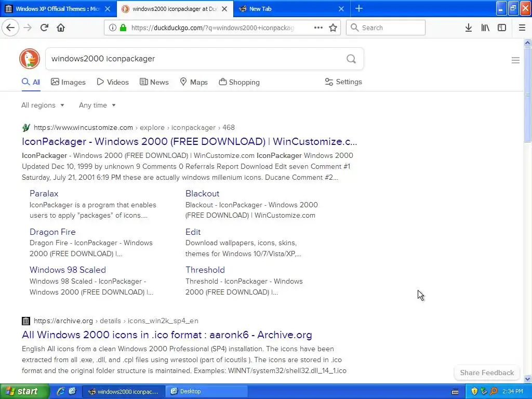Select the All results category
Viewport: 532px width, 399px height.
coord(31,82)
